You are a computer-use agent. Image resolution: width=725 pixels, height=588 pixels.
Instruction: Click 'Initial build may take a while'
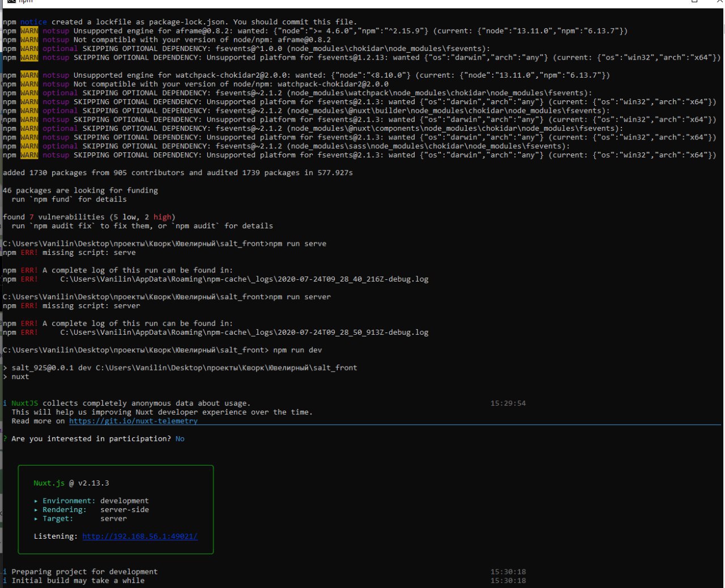(x=78, y=581)
